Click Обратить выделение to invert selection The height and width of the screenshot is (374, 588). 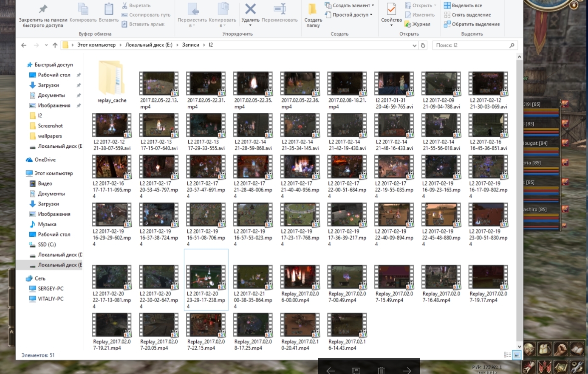point(472,24)
